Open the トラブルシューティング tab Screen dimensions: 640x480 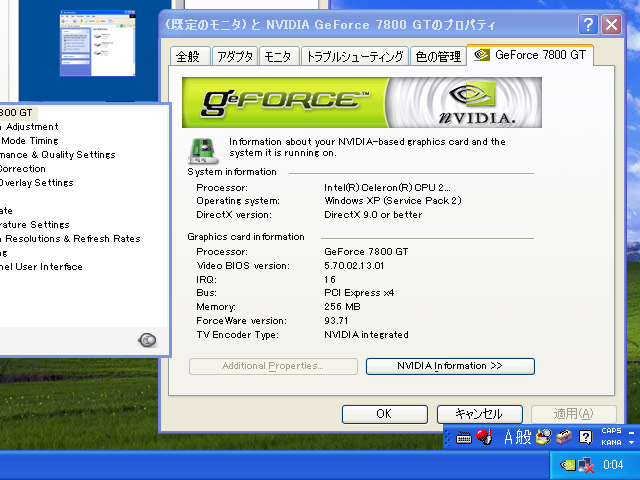[355, 56]
